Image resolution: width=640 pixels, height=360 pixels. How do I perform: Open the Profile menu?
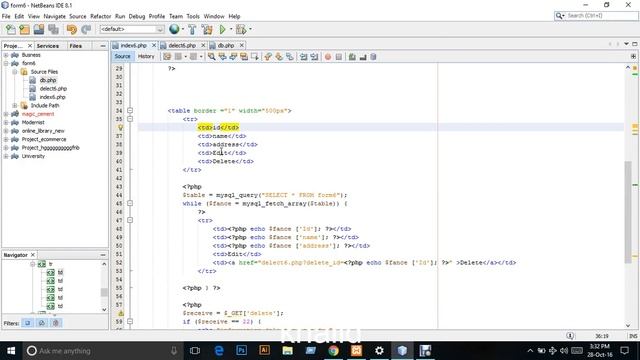(157, 16)
